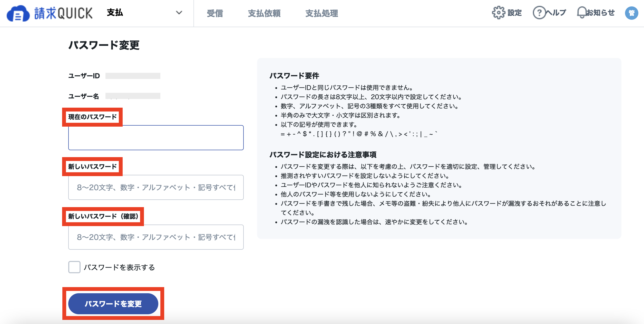The width and height of the screenshot is (644, 324).
Task: Select the new password confirmation field
Action: tap(156, 237)
